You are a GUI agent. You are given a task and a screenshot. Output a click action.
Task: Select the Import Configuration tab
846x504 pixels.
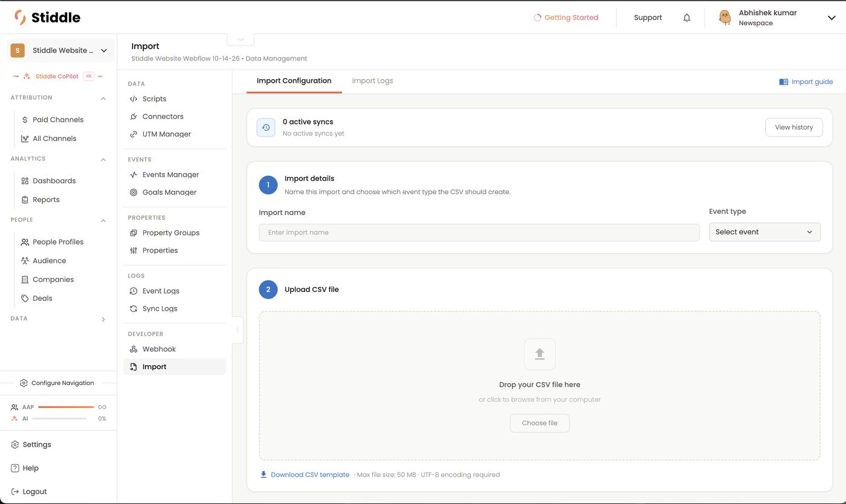(294, 81)
